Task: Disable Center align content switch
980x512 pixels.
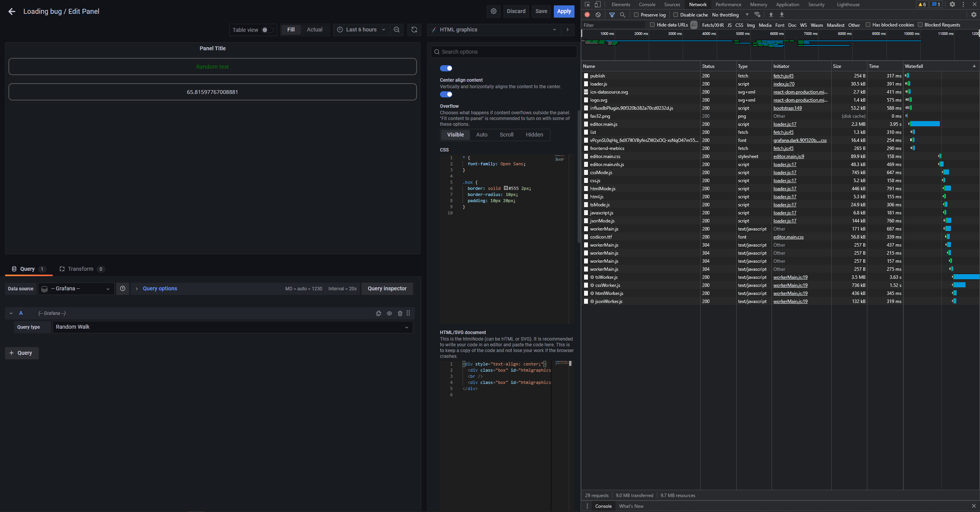Action: (x=446, y=94)
